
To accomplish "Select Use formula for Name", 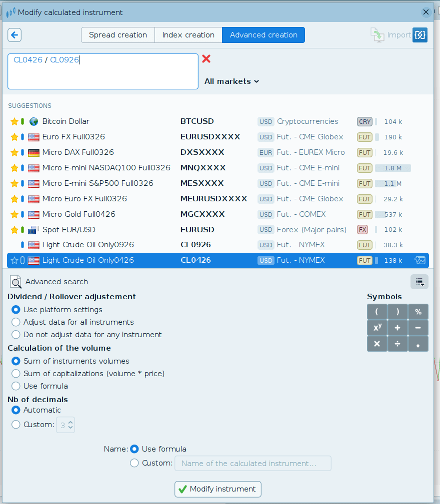I will click(134, 449).
